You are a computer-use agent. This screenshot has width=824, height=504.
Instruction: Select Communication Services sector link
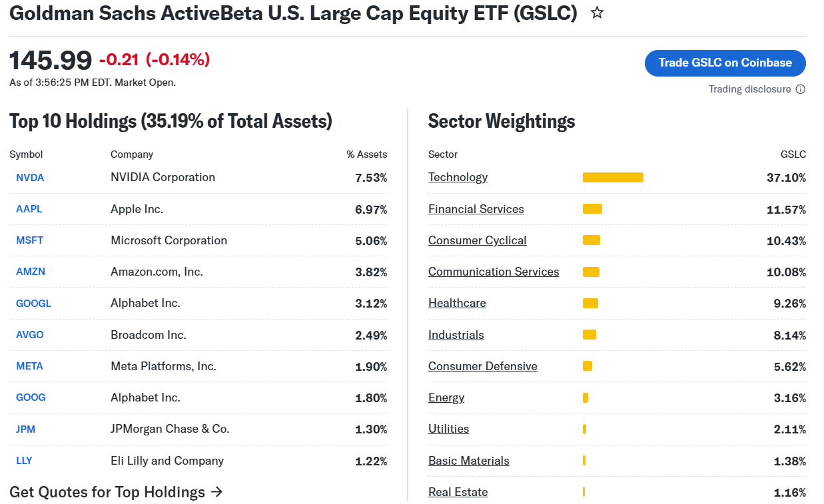(x=494, y=272)
